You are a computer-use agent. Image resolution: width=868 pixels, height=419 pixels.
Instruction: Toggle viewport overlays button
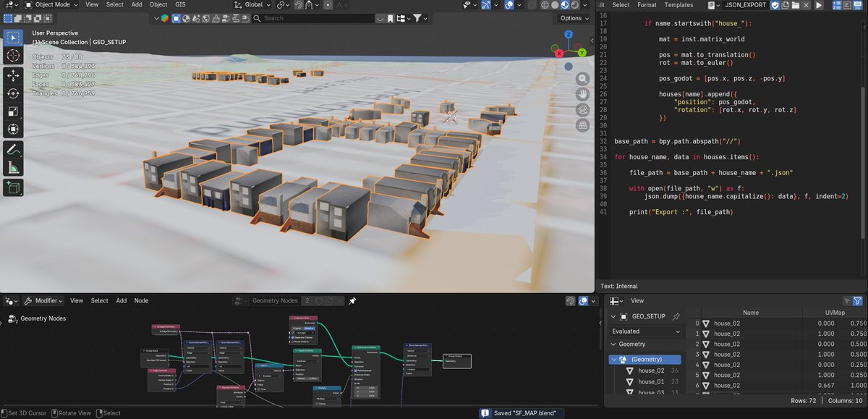pyautogui.click(x=509, y=5)
